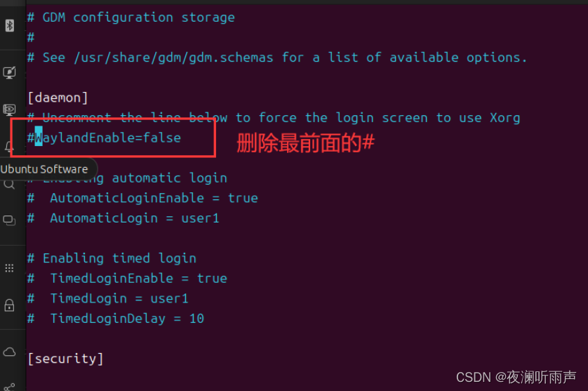Screen dimensions: 588x391
Task: Click the AutomaticLogin = user1 line
Action: [123, 218]
